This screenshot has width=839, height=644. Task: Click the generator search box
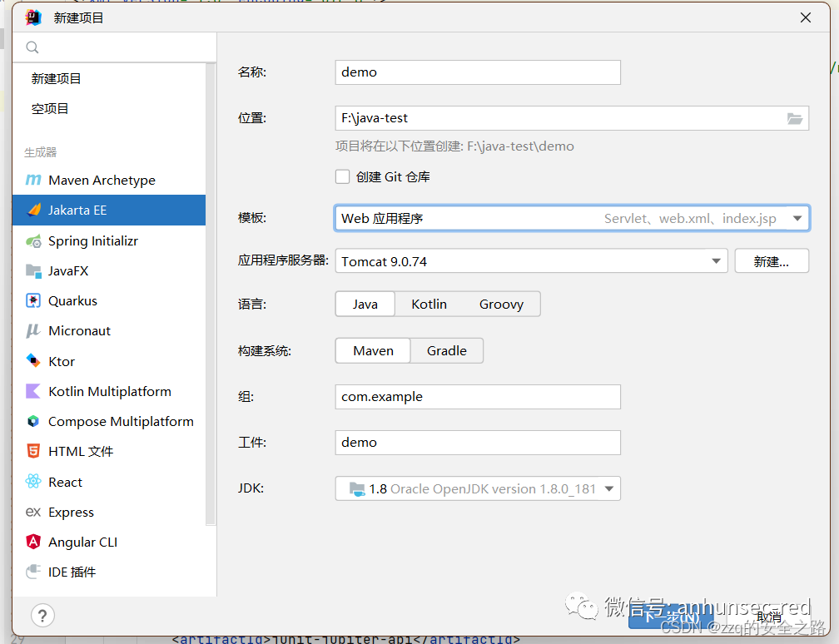115,47
